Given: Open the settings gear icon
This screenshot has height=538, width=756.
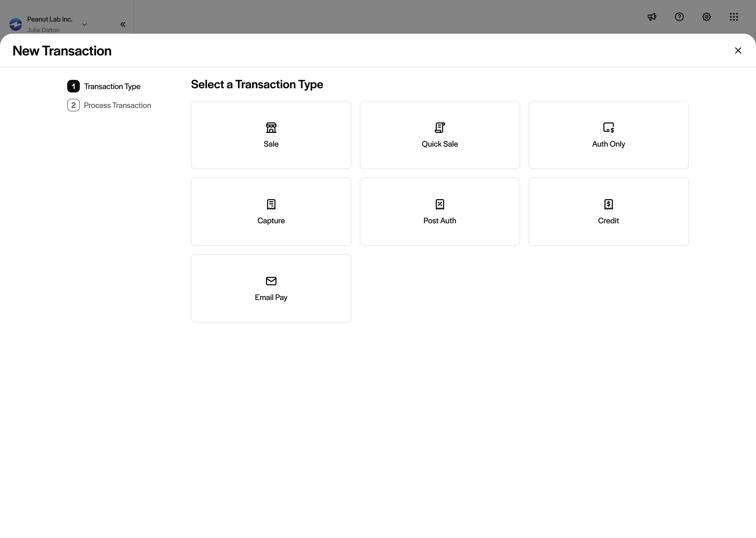Looking at the screenshot, I should (x=706, y=17).
